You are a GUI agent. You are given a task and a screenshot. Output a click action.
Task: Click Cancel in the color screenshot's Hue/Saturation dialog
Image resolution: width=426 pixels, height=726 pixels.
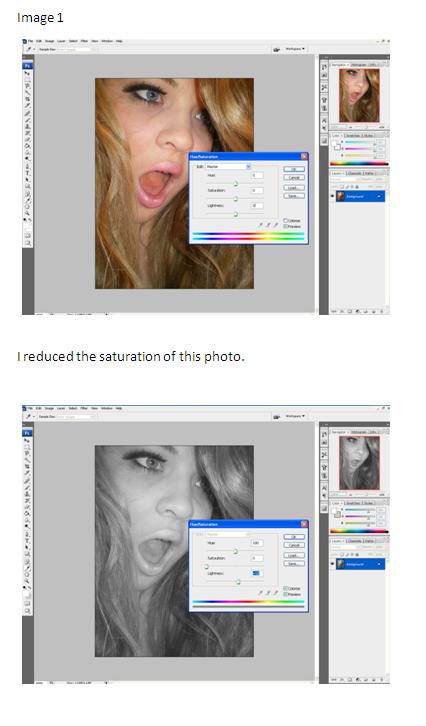pos(294,177)
